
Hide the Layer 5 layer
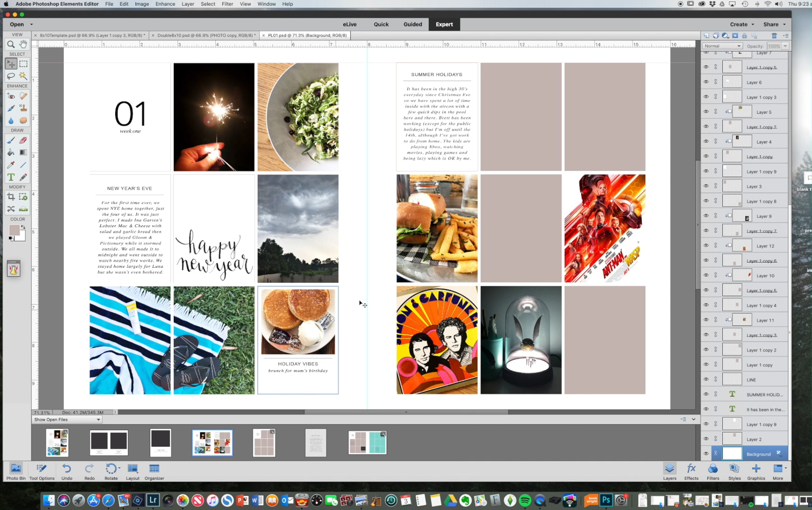point(706,112)
